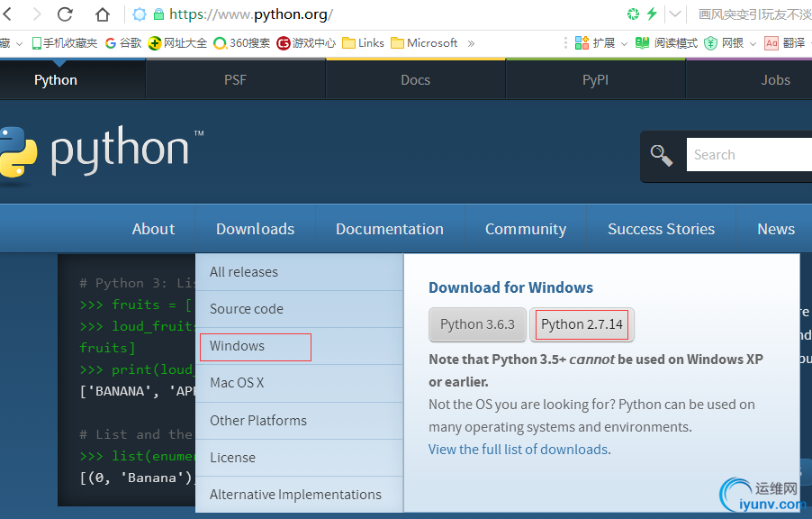Expand the 扩展 dropdown arrow
Image resolution: width=812 pixels, height=519 pixels.
pos(624,44)
